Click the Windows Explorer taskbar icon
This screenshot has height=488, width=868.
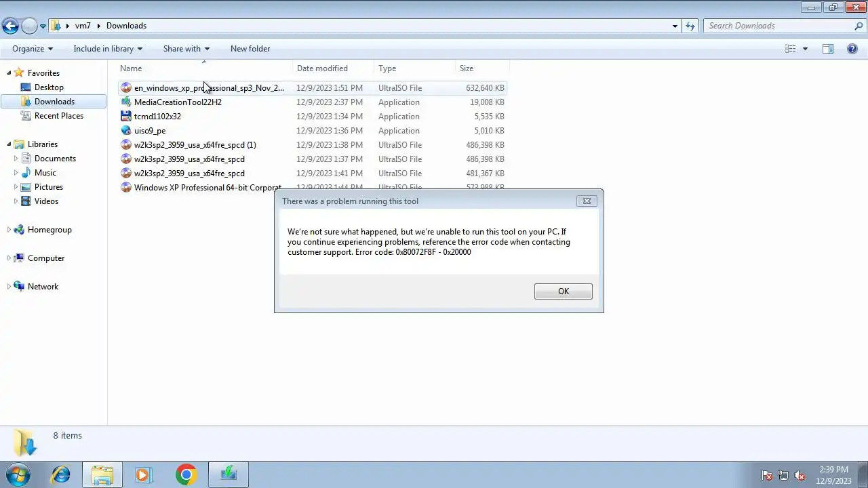click(x=102, y=474)
